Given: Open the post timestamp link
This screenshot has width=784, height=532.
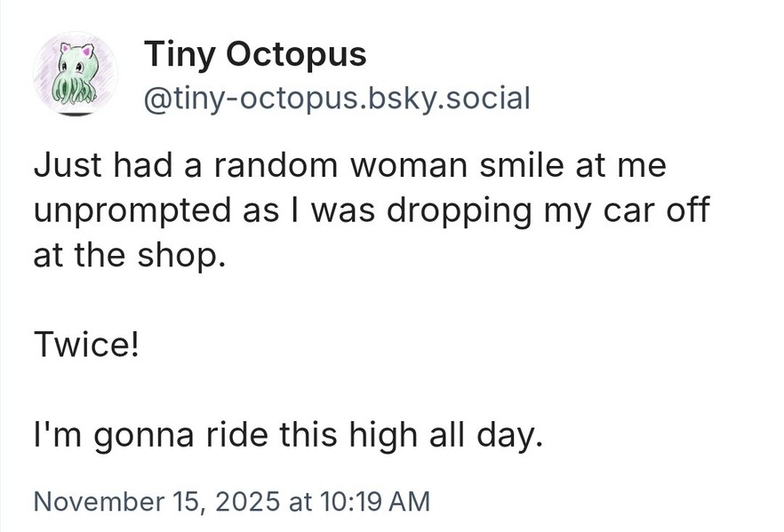Looking at the screenshot, I should pos(231,501).
